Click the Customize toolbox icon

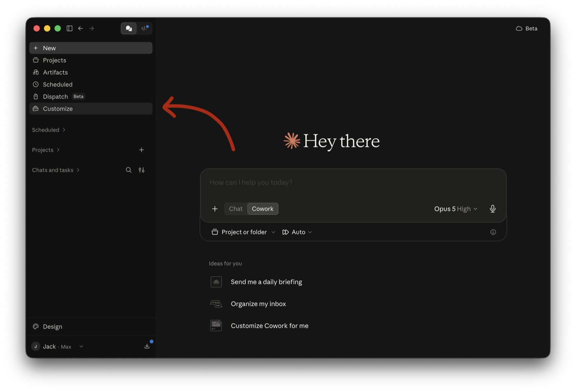[36, 109]
